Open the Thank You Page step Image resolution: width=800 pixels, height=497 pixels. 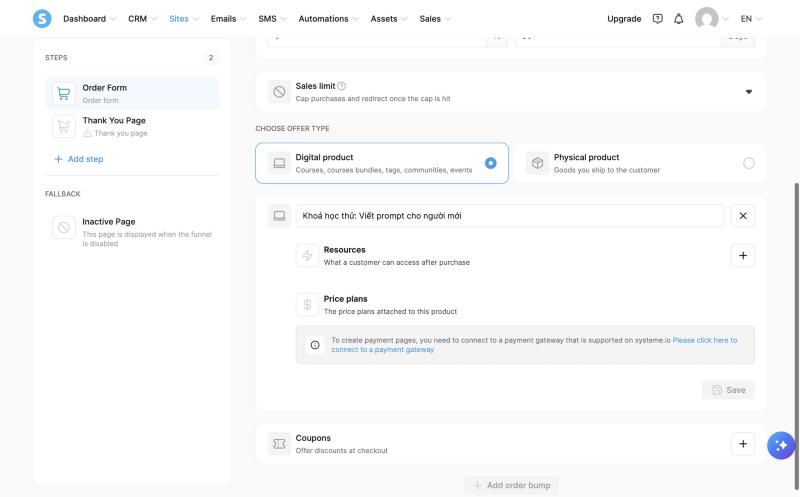pos(132,126)
